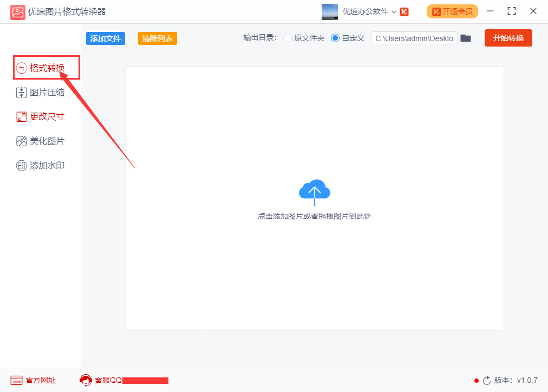Click the VIP badge icon beside account name
The image size is (548, 392).
tap(405, 12)
